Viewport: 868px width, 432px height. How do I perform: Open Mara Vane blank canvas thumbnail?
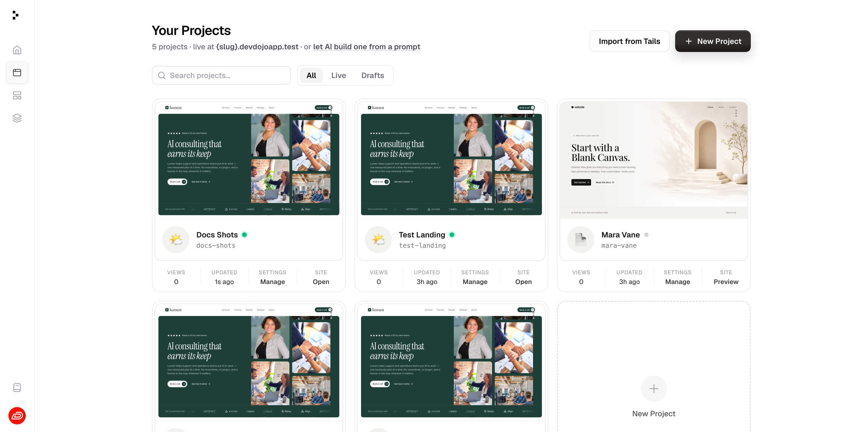(x=654, y=160)
